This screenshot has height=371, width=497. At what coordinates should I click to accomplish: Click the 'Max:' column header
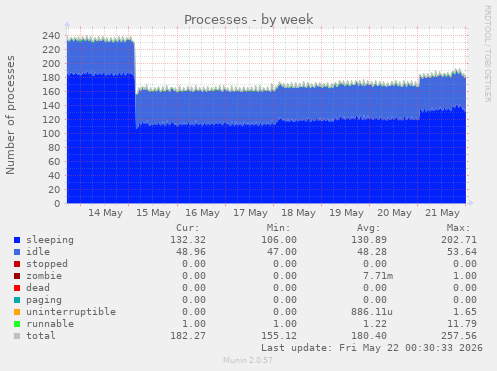coord(459,228)
